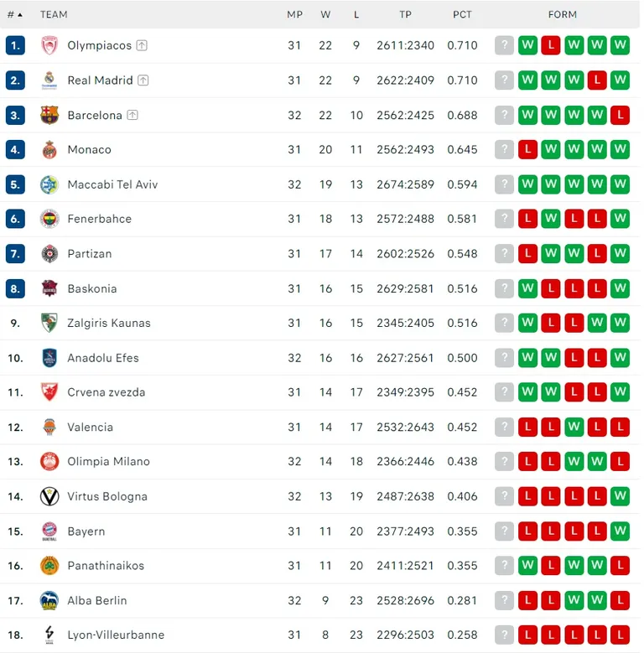Image resolution: width=644 pixels, height=653 pixels.
Task: Click the Virtus Bologna logo
Action: point(49,496)
